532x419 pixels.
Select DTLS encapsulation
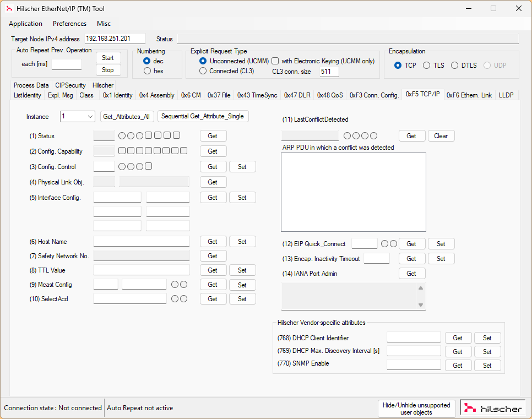click(x=455, y=65)
